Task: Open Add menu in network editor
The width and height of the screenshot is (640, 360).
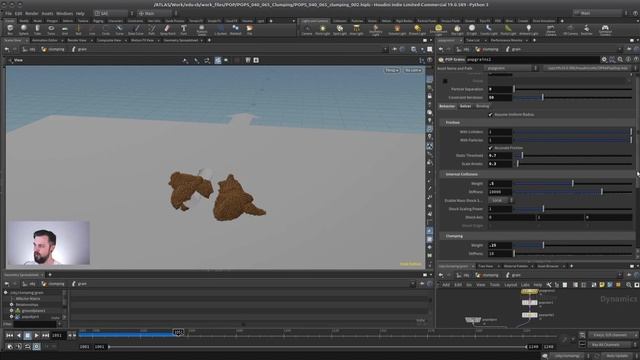Action: (446, 285)
